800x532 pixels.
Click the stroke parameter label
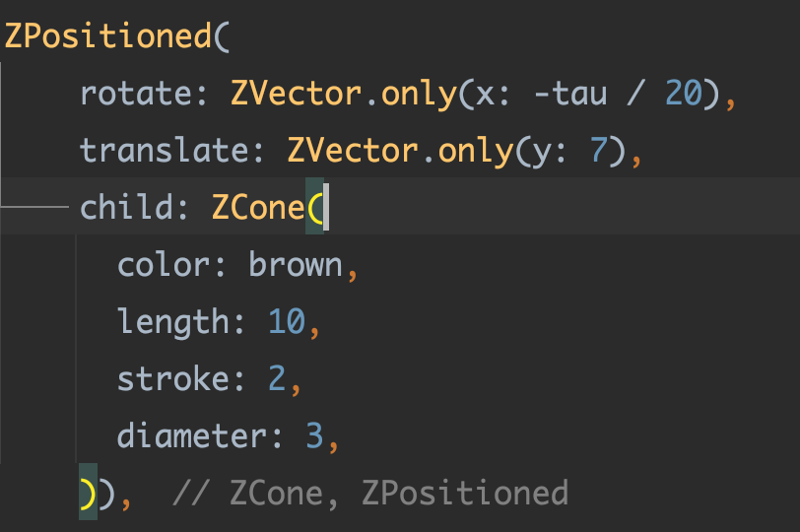(x=173, y=379)
